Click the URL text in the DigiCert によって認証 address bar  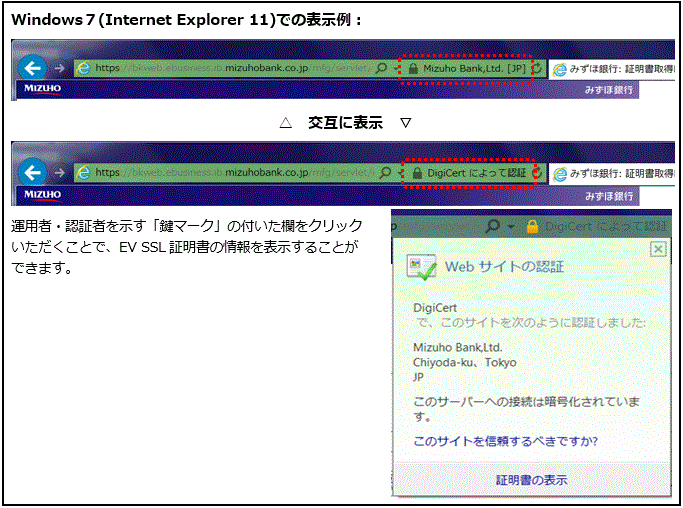click(234, 173)
